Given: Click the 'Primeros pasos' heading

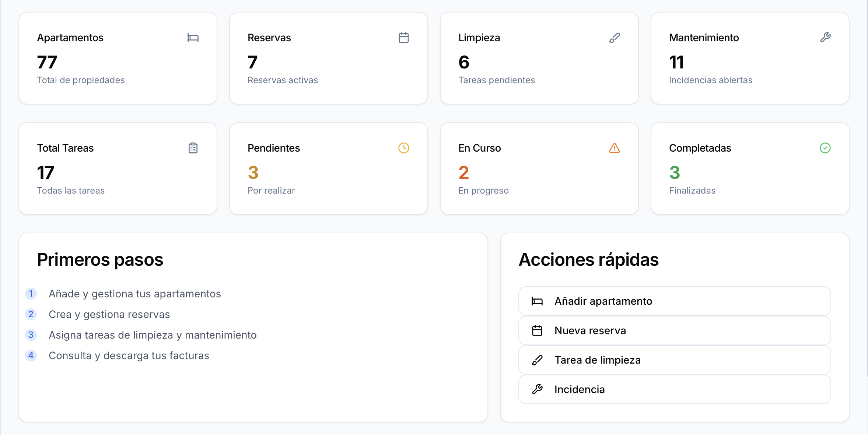Looking at the screenshot, I should (x=100, y=260).
